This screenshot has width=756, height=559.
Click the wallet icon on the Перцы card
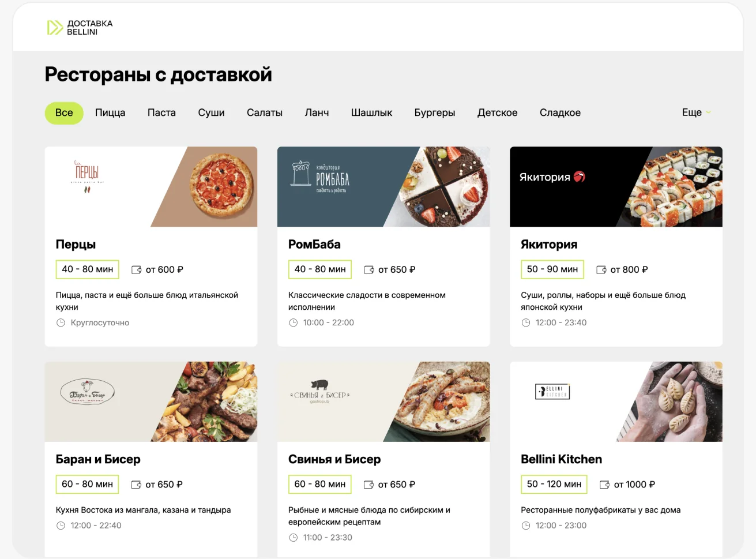coord(137,270)
